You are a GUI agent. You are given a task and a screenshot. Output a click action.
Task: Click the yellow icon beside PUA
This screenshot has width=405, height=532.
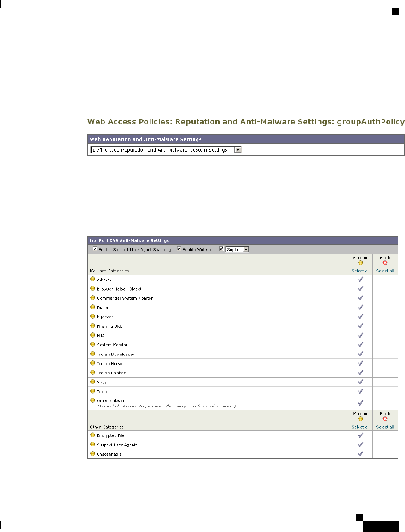[93, 335]
